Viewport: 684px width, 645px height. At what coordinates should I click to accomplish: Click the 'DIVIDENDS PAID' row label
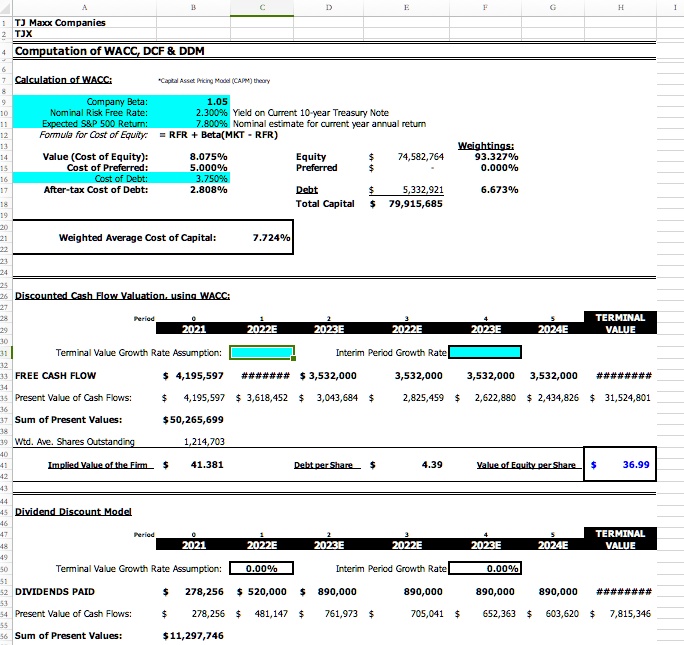coord(55,592)
